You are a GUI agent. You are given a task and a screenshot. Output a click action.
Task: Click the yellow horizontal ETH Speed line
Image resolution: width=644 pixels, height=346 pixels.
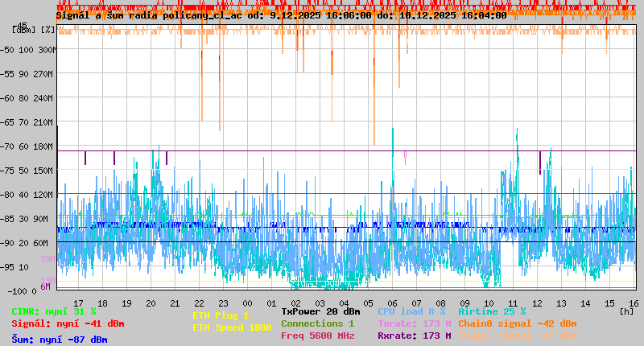[x=322, y=169]
